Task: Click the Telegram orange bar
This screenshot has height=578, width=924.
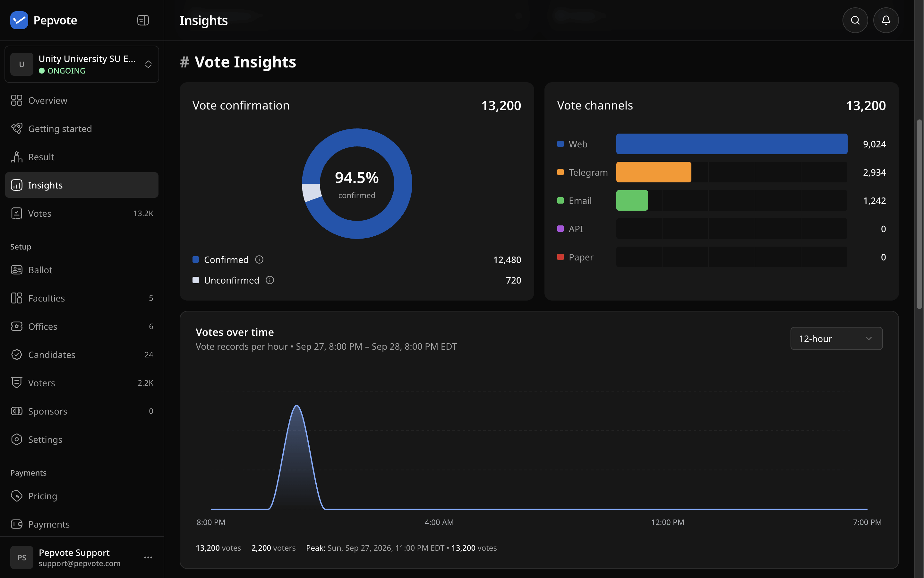Action: point(654,172)
